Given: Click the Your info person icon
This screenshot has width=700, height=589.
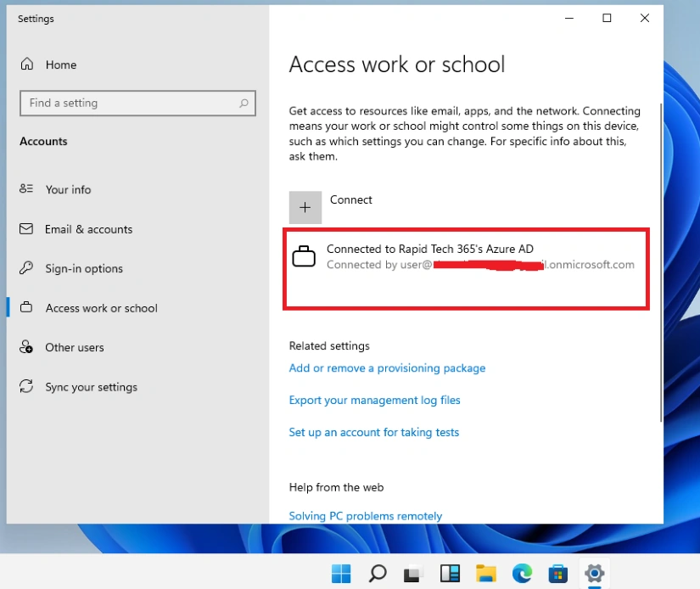Looking at the screenshot, I should (26, 189).
